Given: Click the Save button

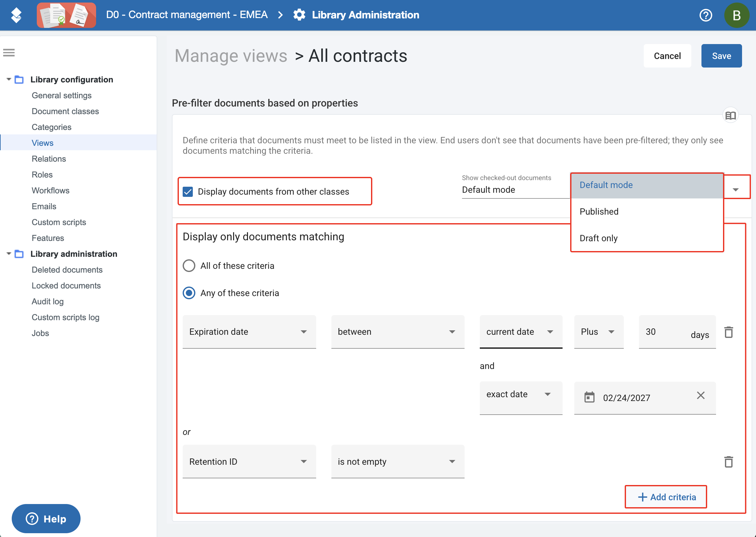Looking at the screenshot, I should click(721, 56).
